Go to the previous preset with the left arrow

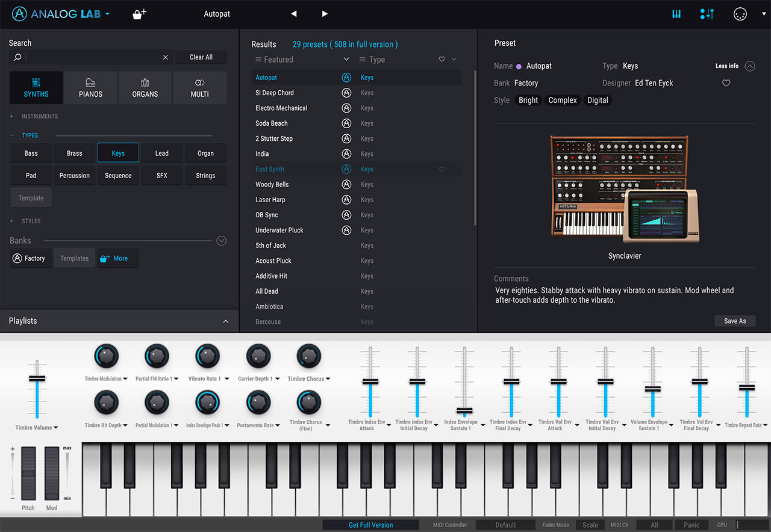(294, 14)
